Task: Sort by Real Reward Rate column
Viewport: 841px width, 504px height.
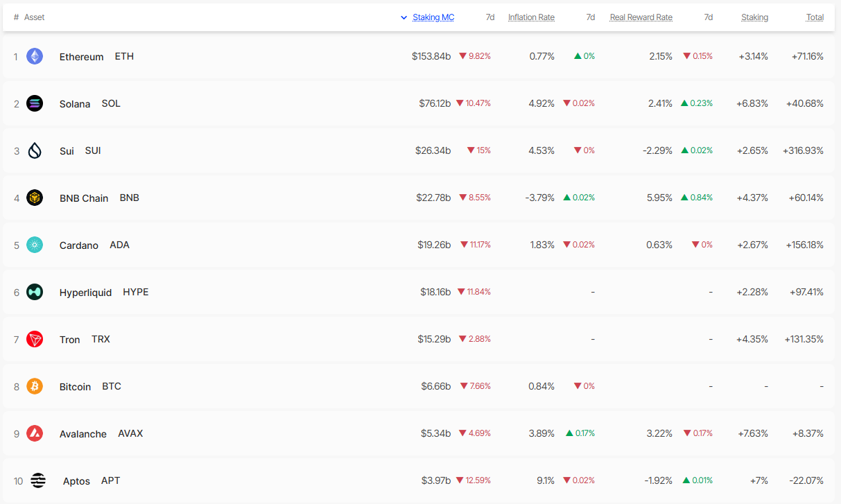Action: (641, 17)
